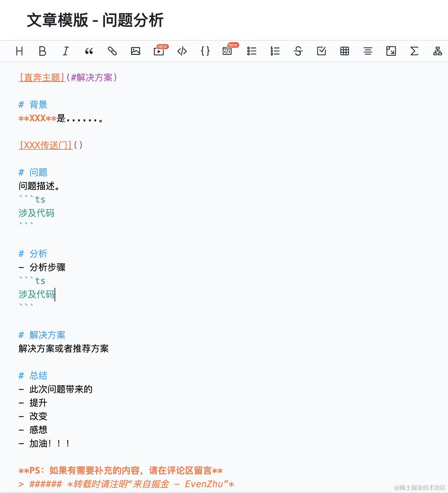Click the [XXX传送门] link text
The width and height of the screenshot is (448, 493).
46,145
